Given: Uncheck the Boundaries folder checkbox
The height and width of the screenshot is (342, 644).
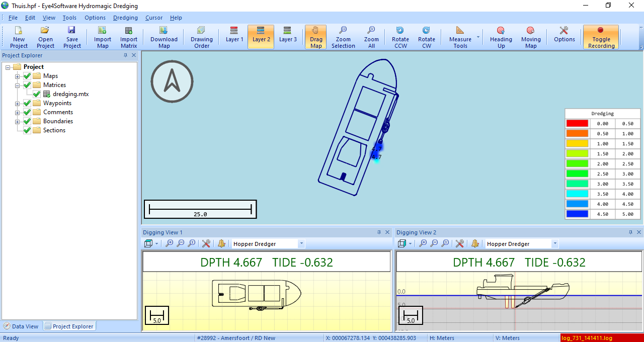Looking at the screenshot, I should coord(27,121).
